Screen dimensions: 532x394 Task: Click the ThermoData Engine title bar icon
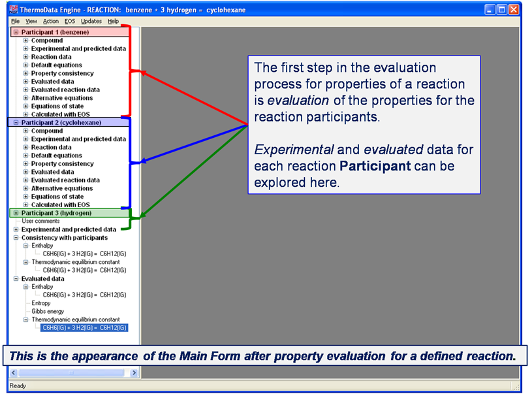pyautogui.click(x=13, y=10)
